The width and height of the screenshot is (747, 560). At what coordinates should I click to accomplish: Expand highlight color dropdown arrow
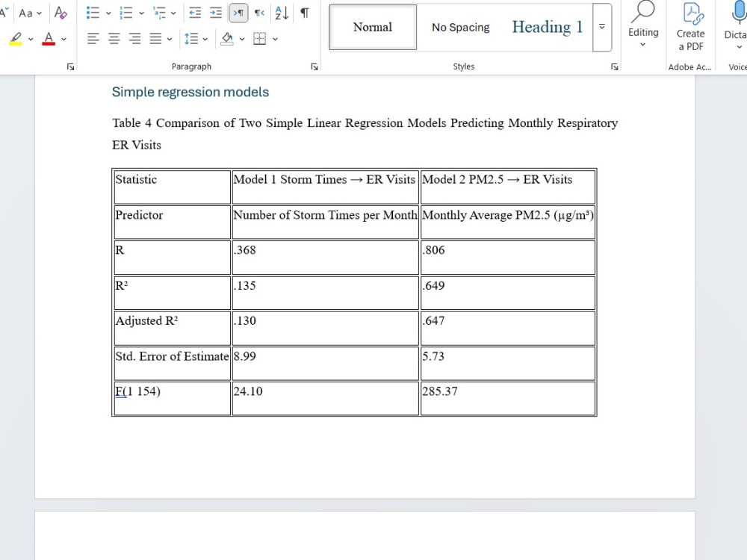pos(31,39)
